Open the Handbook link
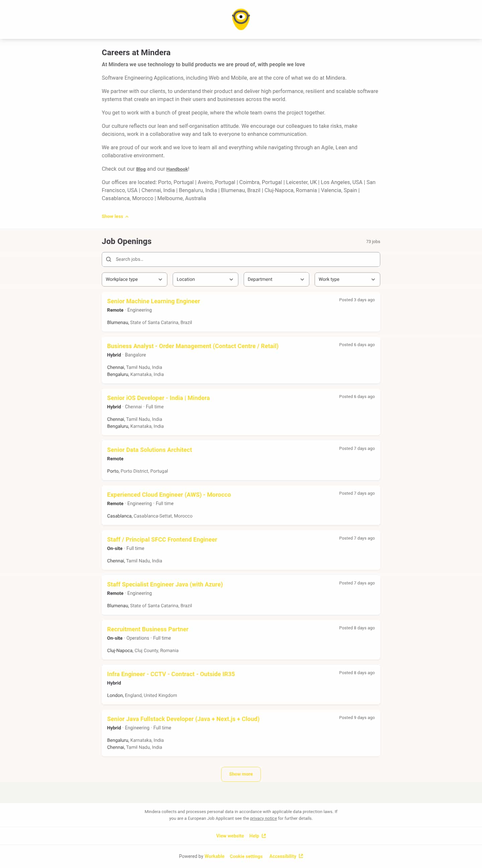482x868 pixels. pyautogui.click(x=177, y=169)
